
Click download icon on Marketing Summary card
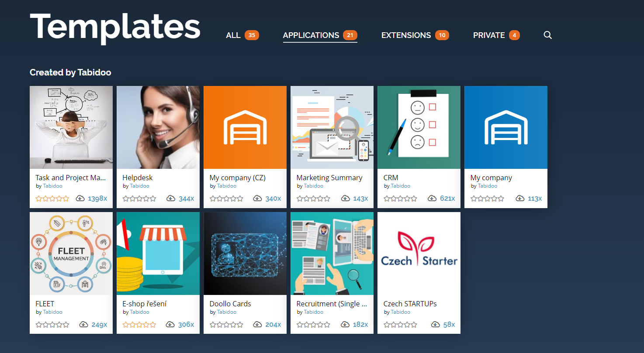point(345,198)
